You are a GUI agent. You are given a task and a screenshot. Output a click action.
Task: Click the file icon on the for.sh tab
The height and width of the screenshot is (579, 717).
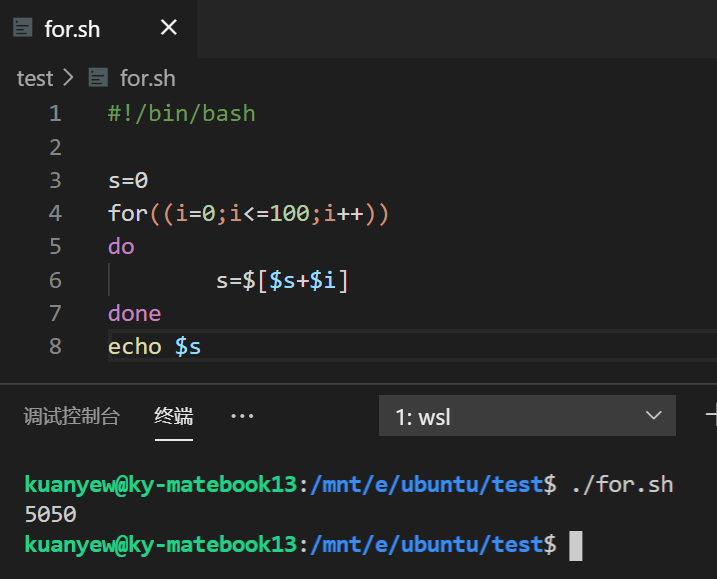tap(23, 27)
